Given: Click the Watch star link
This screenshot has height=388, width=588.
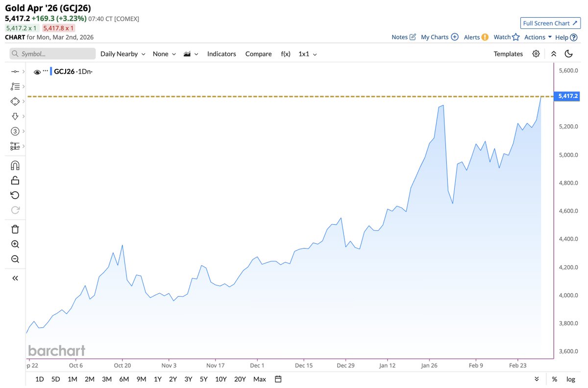Looking at the screenshot, I should pos(506,37).
